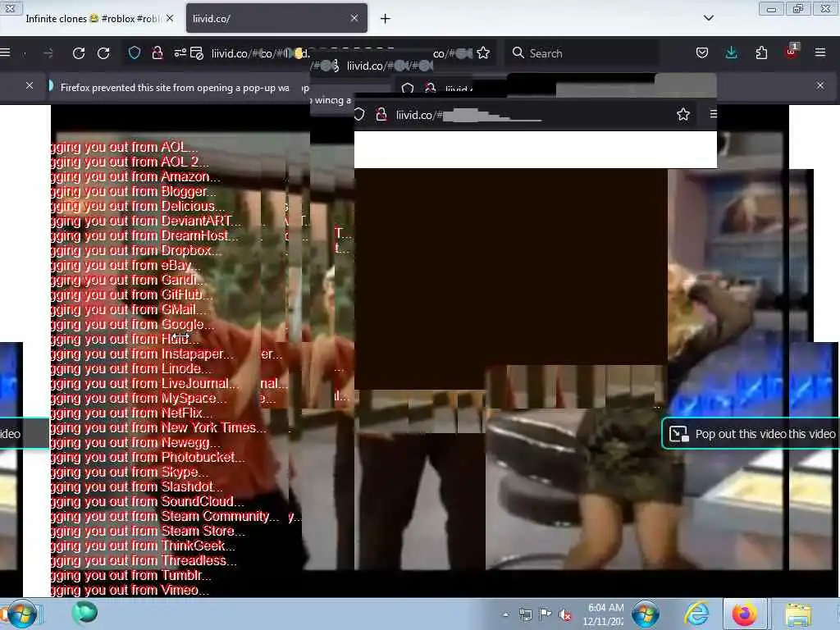Bookmark page with main toolbar star
This screenshot has height=630, width=840.
pos(483,52)
